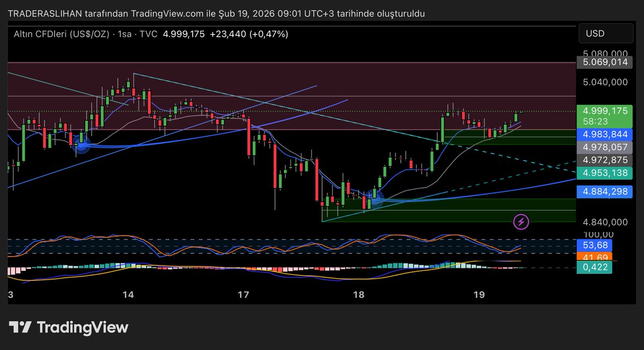Click the 5.040,000 price axis tick

coord(606,82)
